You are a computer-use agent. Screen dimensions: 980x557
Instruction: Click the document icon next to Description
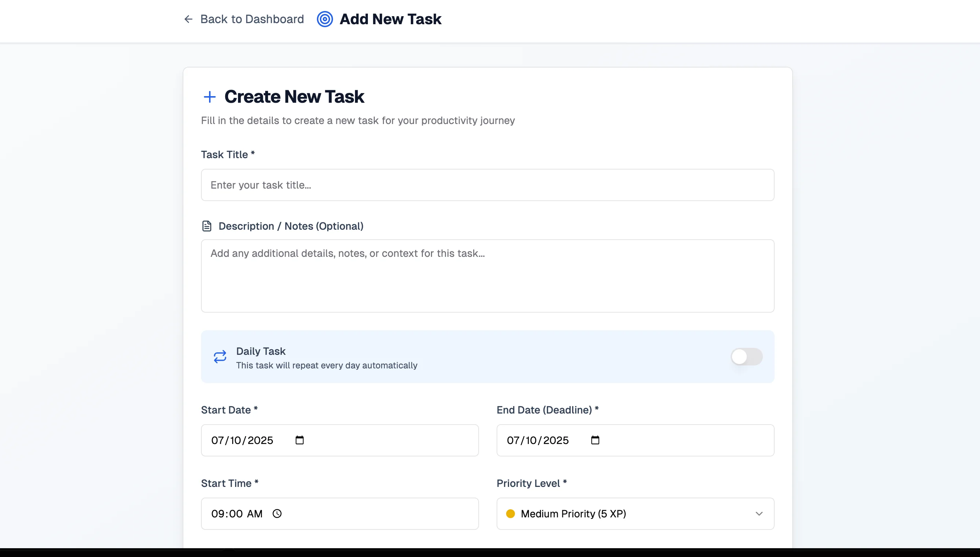coord(206,226)
